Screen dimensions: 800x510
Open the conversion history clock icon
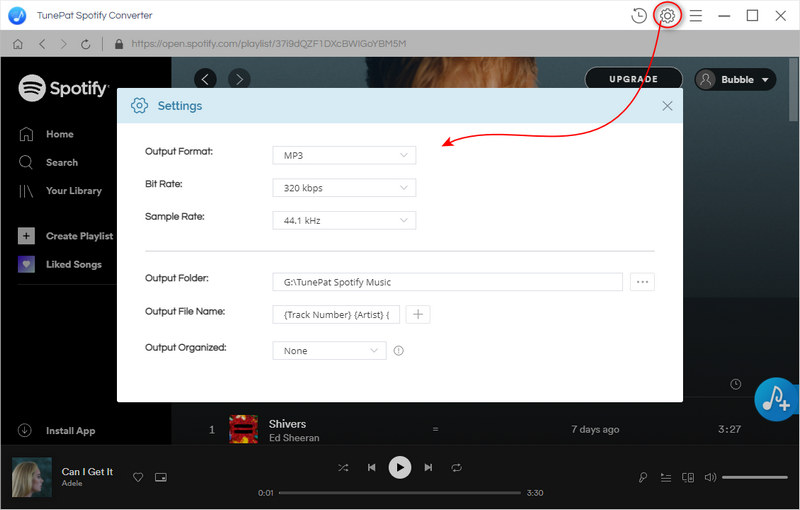point(639,16)
